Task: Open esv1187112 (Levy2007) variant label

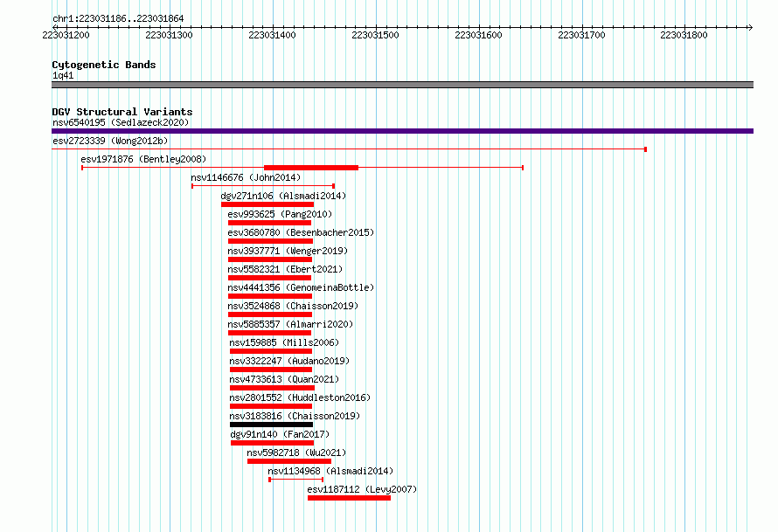Action: tap(362, 489)
